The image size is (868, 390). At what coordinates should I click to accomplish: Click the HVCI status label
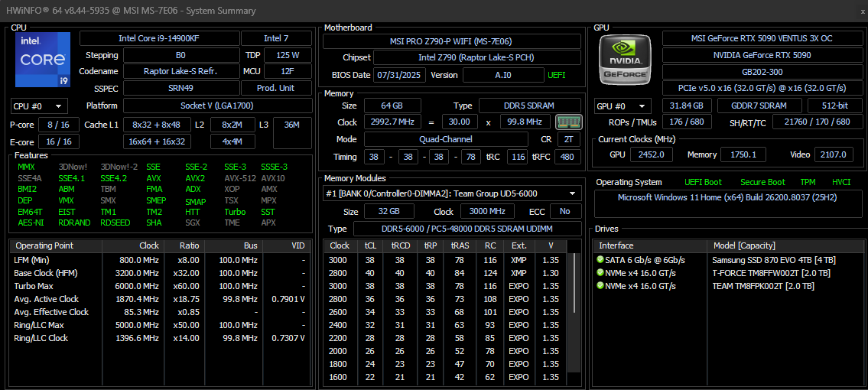pos(841,182)
